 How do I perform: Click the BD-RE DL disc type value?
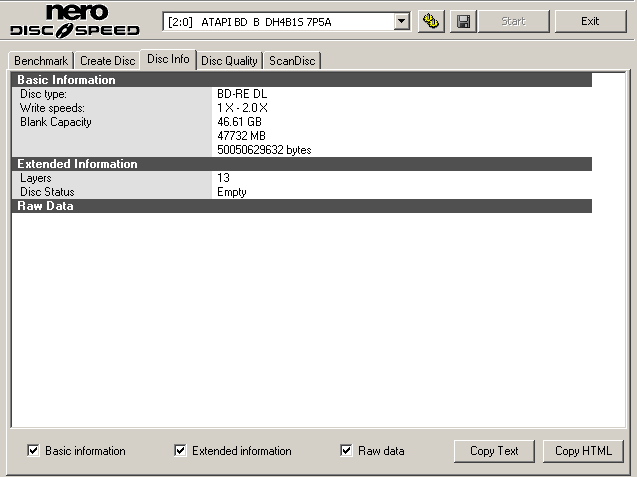(x=242, y=94)
